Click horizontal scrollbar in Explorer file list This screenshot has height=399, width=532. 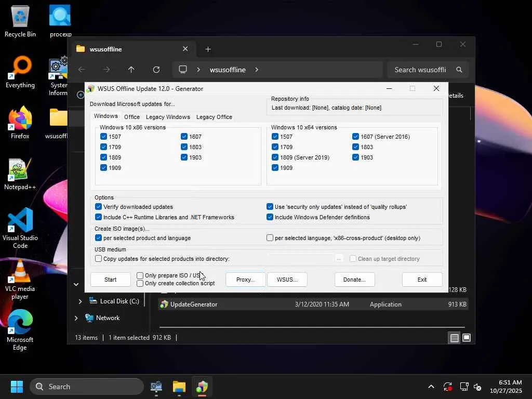click(312, 327)
